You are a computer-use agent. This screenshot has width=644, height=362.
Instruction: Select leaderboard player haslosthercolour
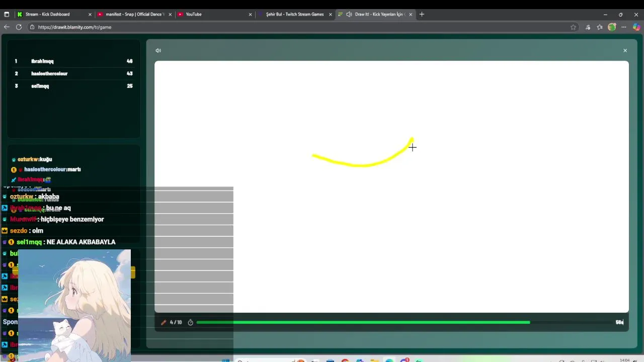click(x=49, y=73)
